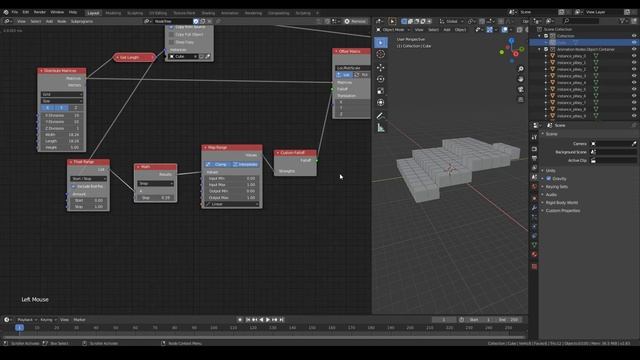Viewport: 640px width, 360px height.
Task: Click the outliner filter funnel icon
Action: [x=622, y=21]
